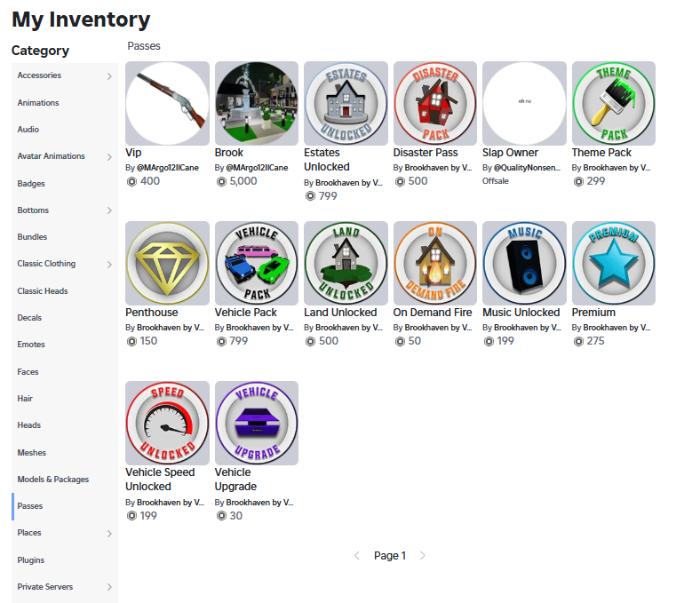The image size is (700, 603).
Task: Open the Vip pass title link
Action: (x=133, y=153)
